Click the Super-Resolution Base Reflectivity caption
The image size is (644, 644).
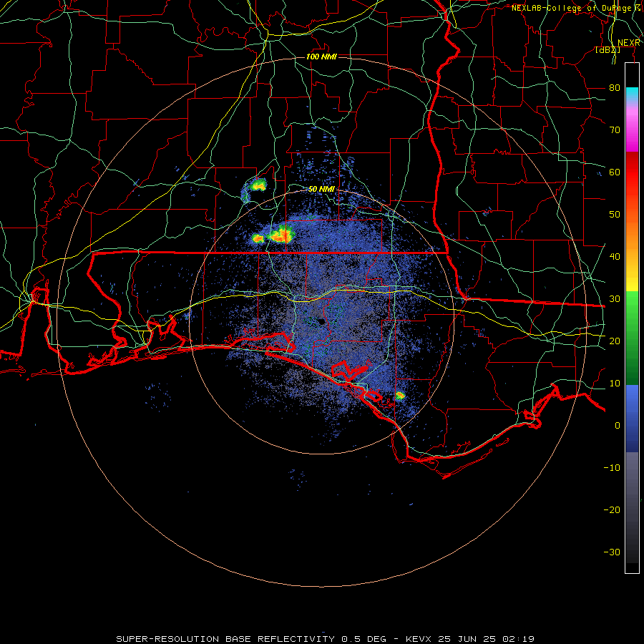click(326, 639)
